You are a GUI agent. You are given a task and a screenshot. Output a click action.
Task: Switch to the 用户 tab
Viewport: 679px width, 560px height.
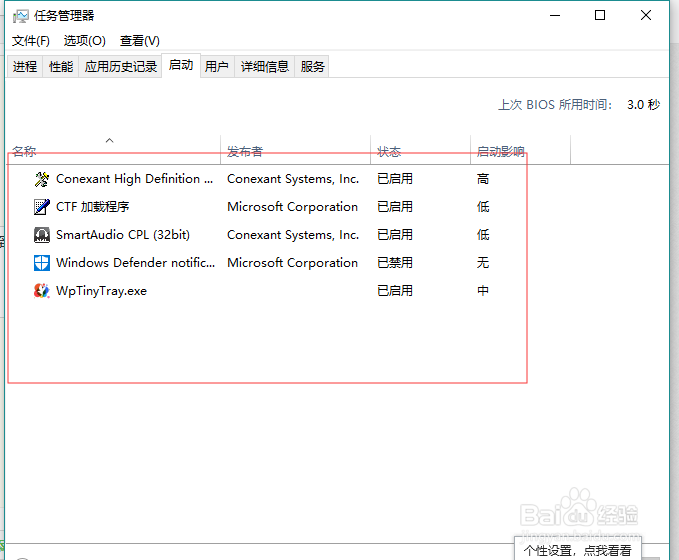[x=217, y=67]
